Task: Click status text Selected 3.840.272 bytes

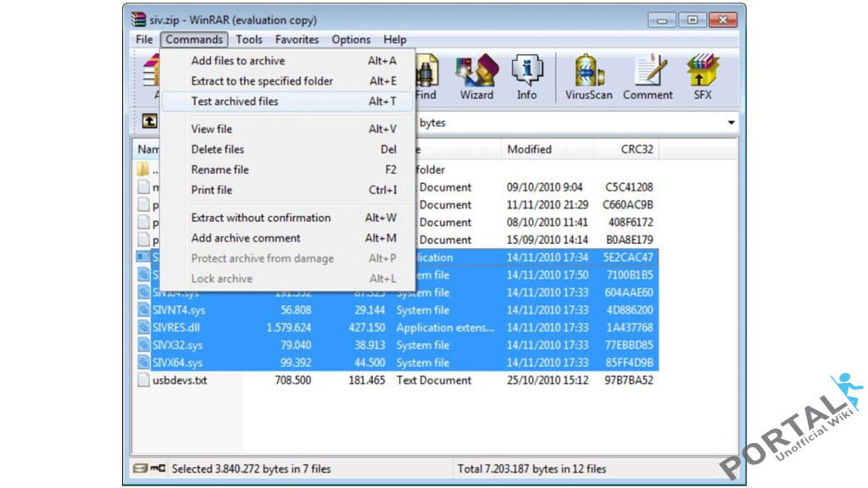Action: click(x=251, y=469)
